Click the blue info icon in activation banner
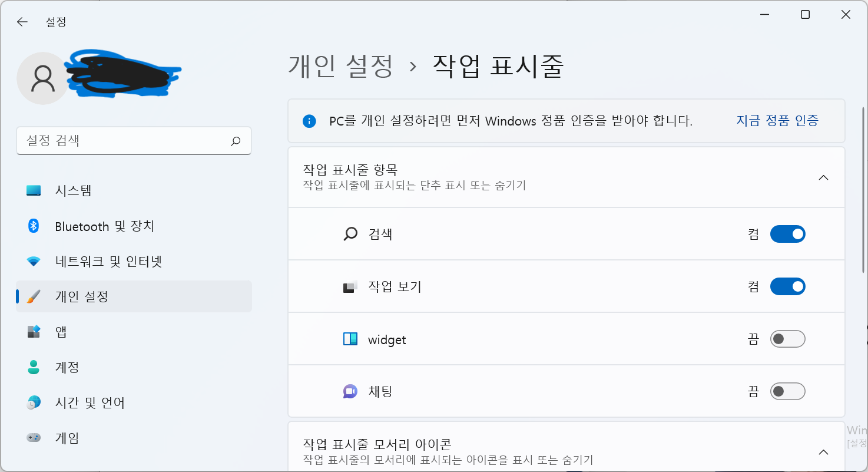 [309, 121]
